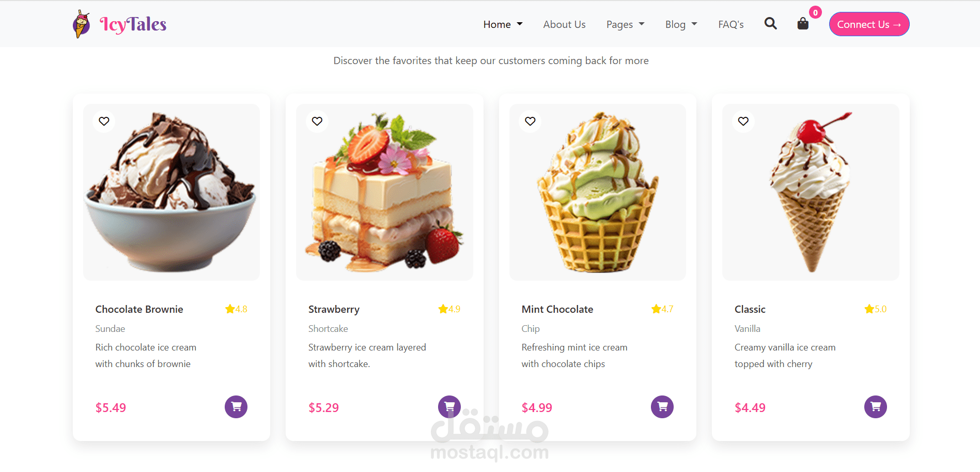Favorite the Strawberry Shortcake item
Image resolution: width=980 pixels, height=472 pixels.
tap(317, 121)
